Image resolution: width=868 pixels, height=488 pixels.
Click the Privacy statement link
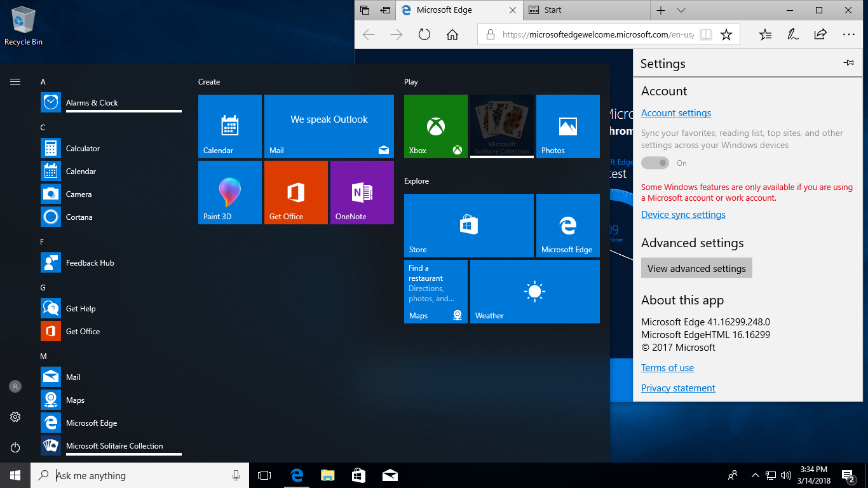[678, 388]
